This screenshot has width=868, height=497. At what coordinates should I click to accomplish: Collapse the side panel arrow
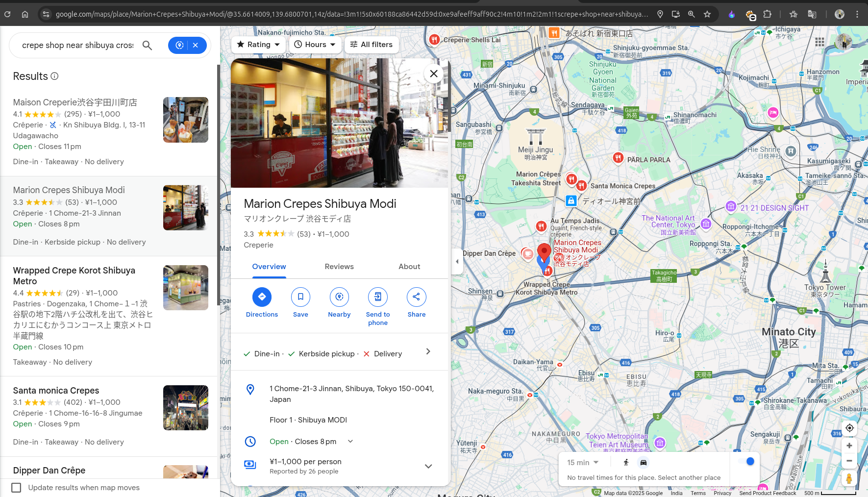point(457,261)
